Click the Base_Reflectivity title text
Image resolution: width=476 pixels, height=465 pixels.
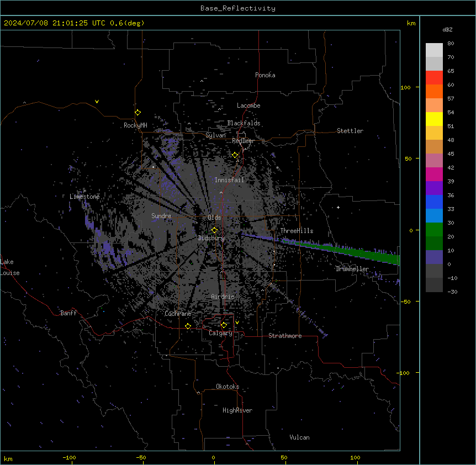238,8
